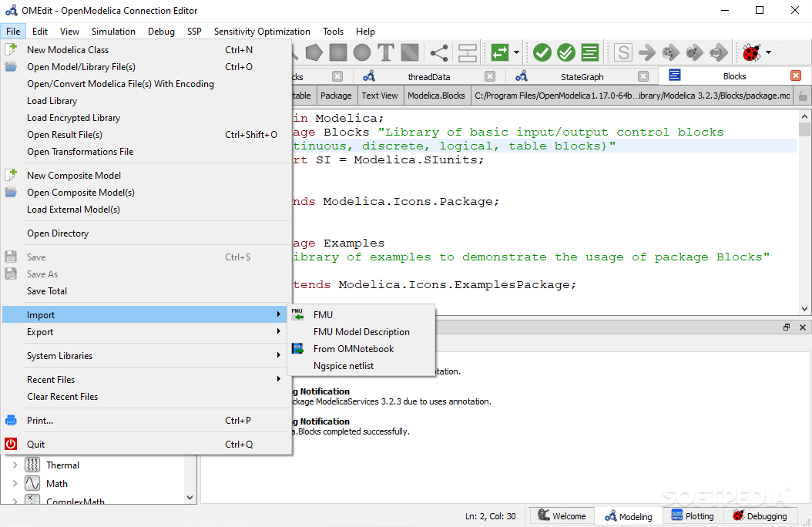Click Simulate with Transformational Debugger icon
The height and width of the screenshot is (527, 812).
click(x=670, y=52)
